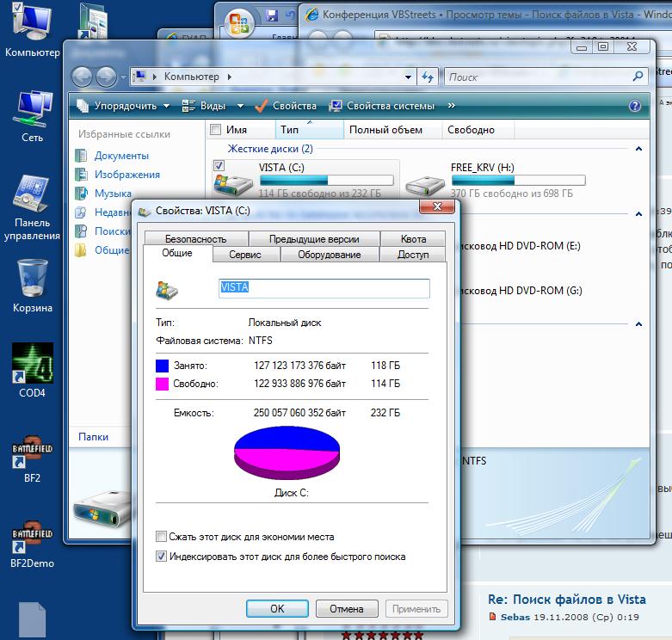Open the Виды dropdown arrow
Screen dimensions: 672x640
[240, 106]
